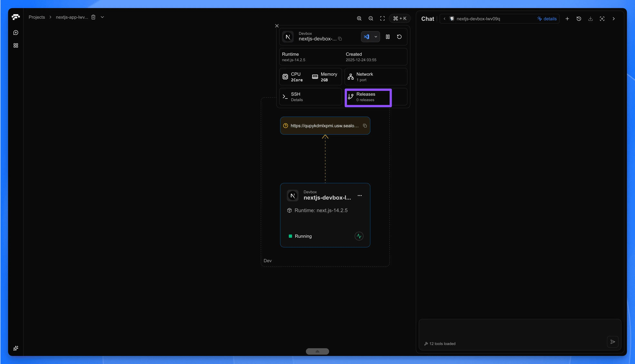
Task: Restart the devbox
Action: [x=399, y=37]
